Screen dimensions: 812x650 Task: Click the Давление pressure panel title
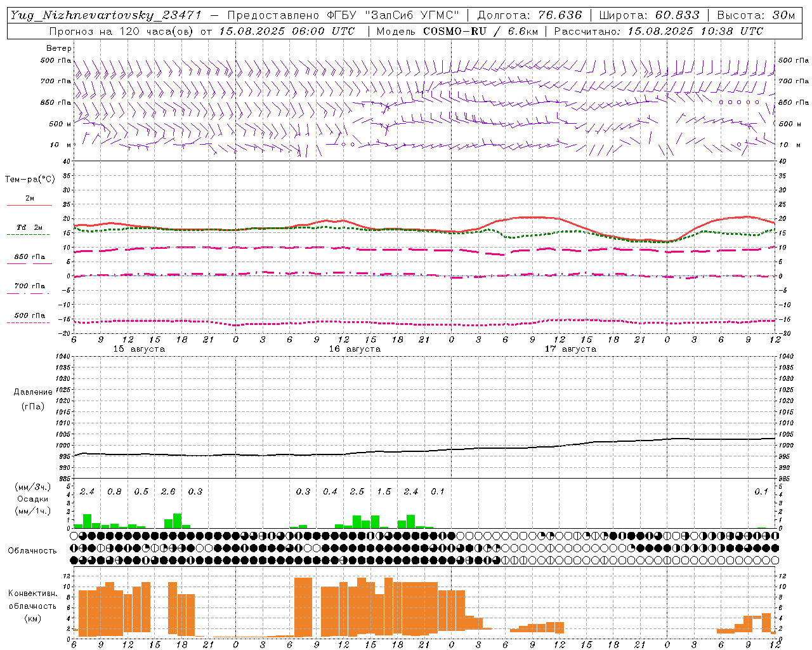[33, 392]
